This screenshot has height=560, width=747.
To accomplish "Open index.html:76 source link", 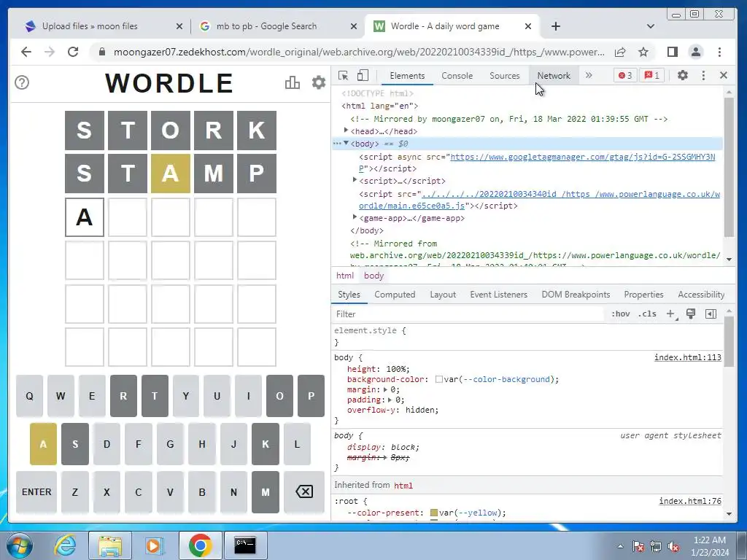I will pos(690,501).
